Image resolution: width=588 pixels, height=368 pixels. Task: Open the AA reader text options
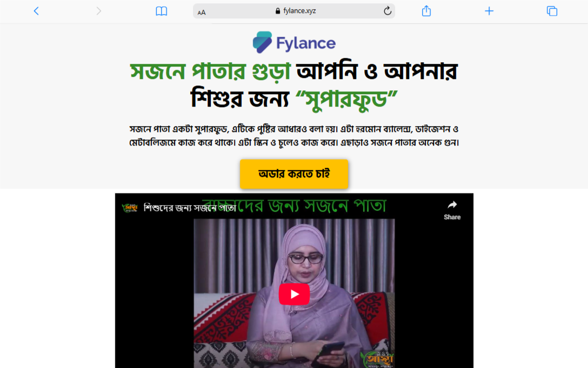[x=202, y=12]
